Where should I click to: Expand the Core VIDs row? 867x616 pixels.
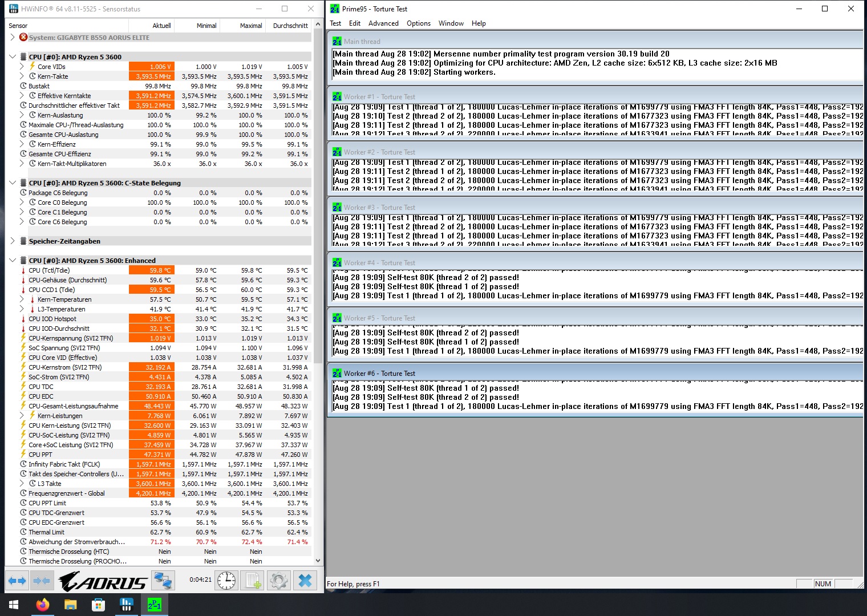[22, 66]
